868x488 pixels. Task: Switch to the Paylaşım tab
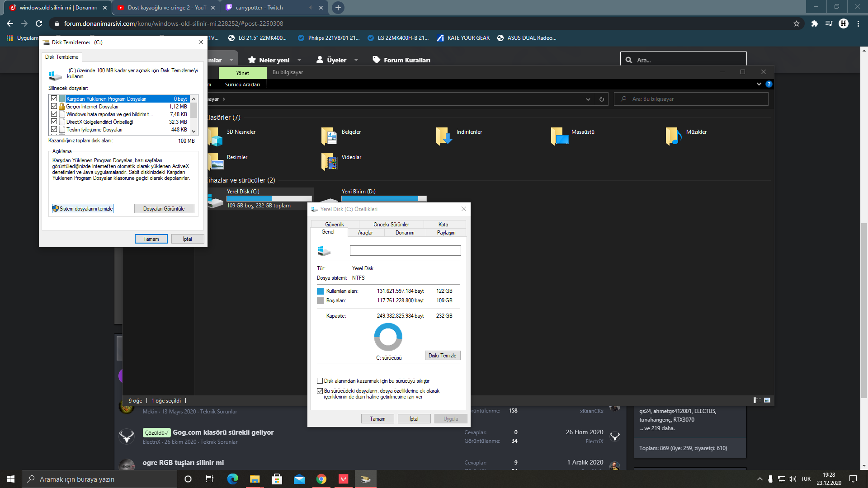pos(446,233)
